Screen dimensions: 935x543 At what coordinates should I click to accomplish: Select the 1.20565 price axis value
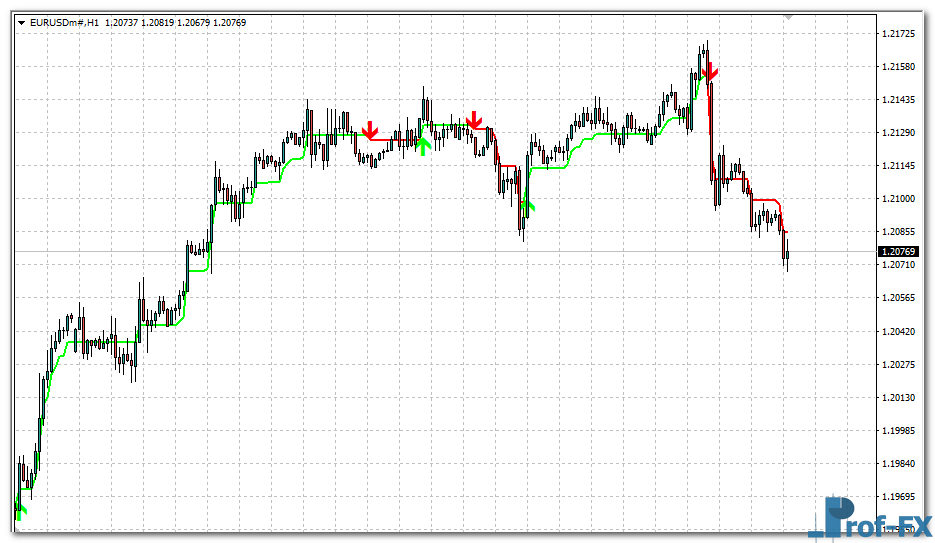pos(900,298)
